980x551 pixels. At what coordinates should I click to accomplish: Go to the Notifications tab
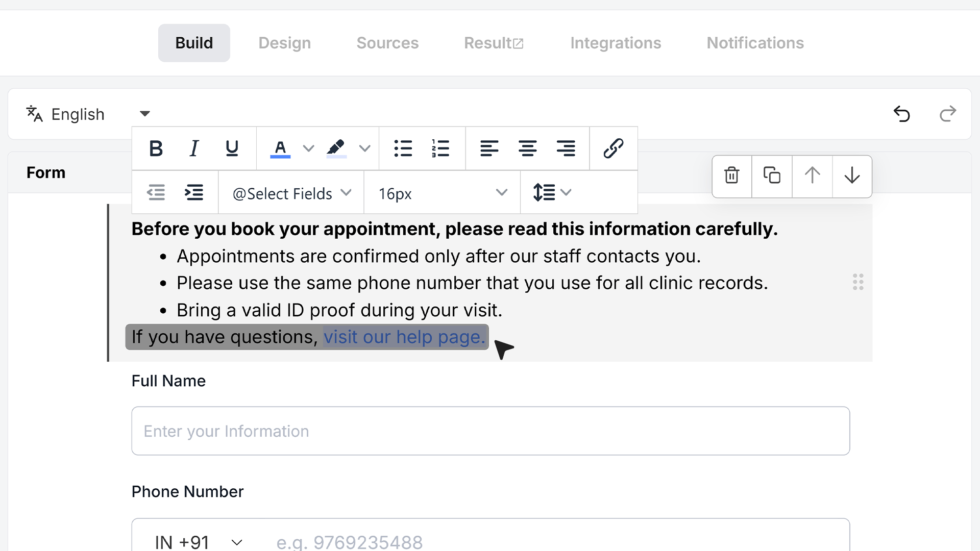[x=755, y=43]
